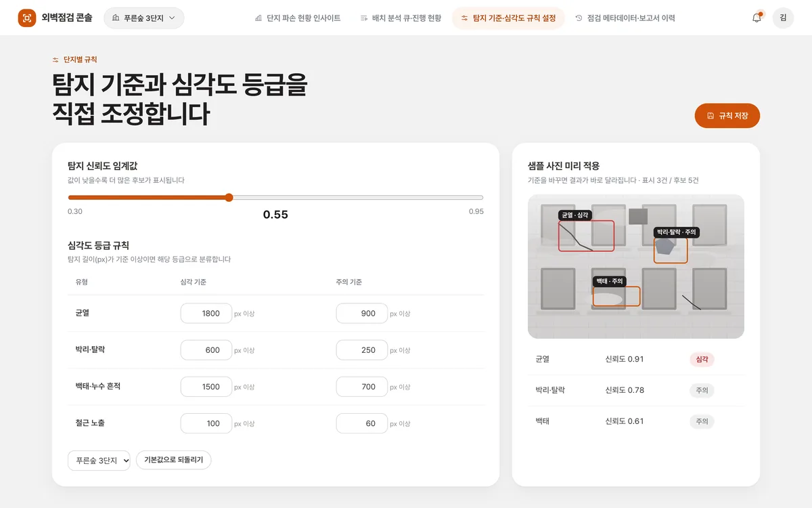Click the 주의 badge in the 백태 result row
Viewport: 812px width, 508px height.
tap(702, 421)
